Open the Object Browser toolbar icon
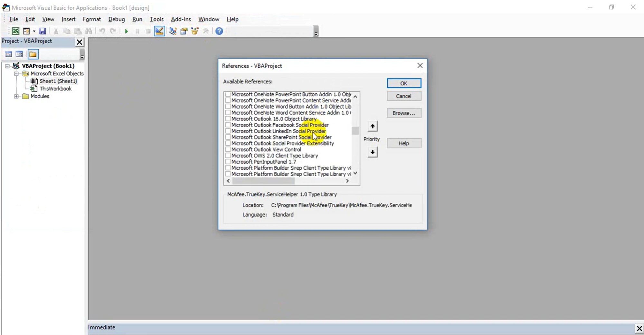The width and height of the screenshot is (644, 335). [x=195, y=31]
